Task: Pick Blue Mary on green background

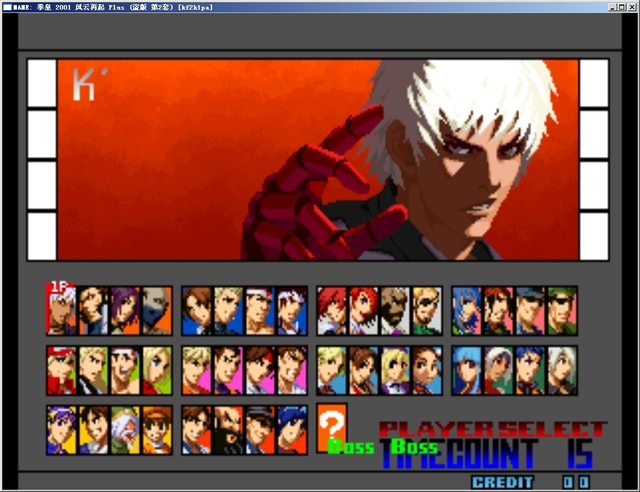Action: (x=157, y=370)
